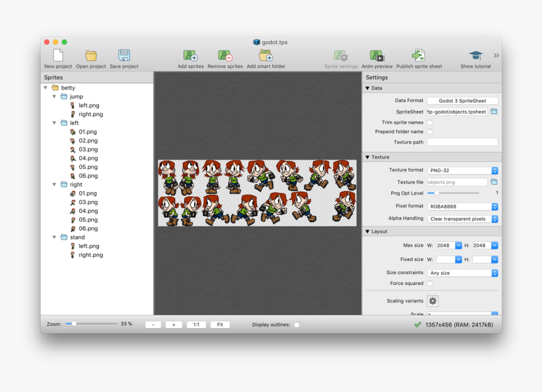This screenshot has height=392, width=542.
Task: Add sprites toolbar icon
Action: pyautogui.click(x=190, y=55)
